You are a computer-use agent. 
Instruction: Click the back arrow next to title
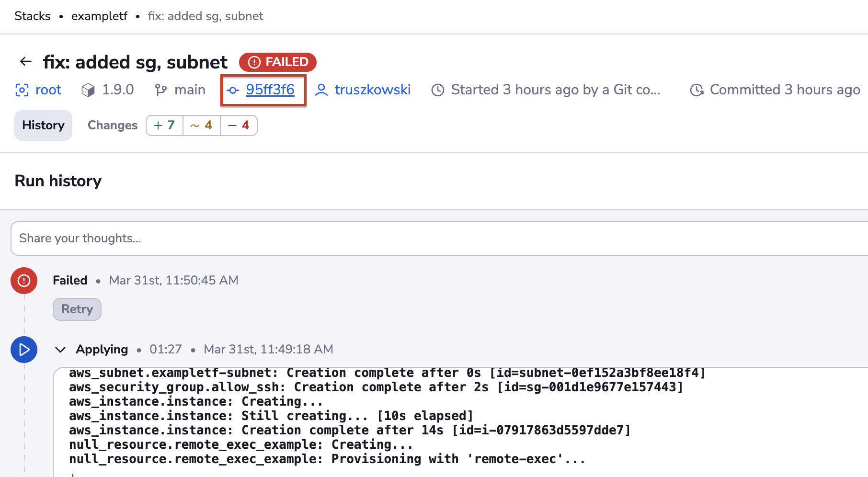pos(25,61)
